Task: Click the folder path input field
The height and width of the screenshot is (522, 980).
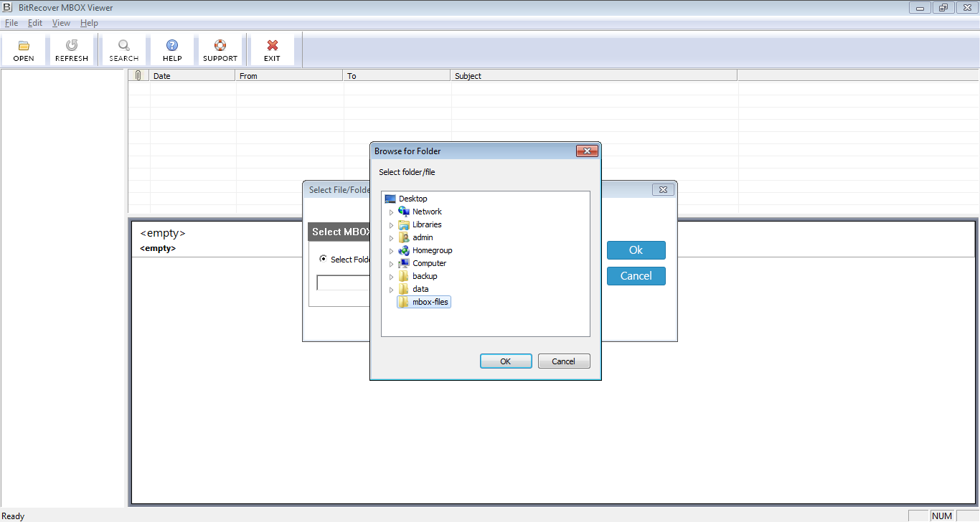Action: pos(344,283)
